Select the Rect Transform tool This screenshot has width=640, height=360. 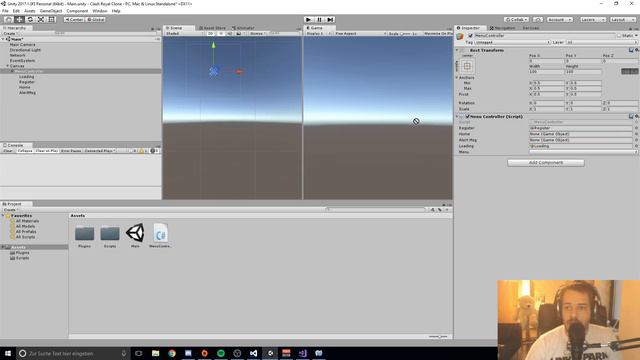point(51,20)
